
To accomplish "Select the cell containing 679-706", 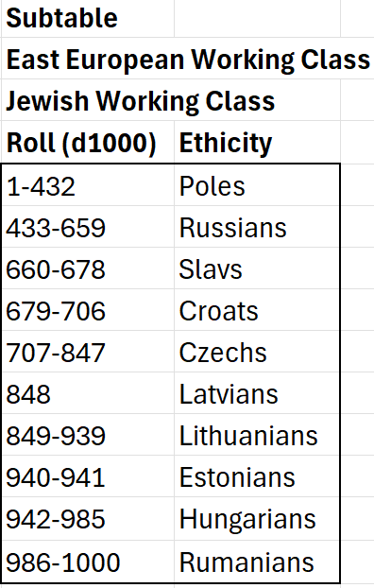I will point(88,310).
